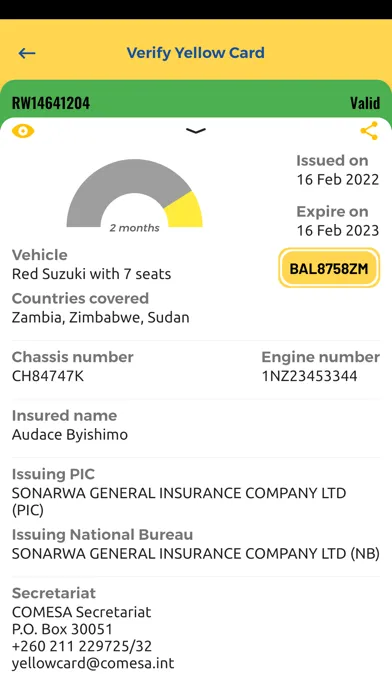
Task: Tap the 2 months validity gauge
Action: point(135,194)
